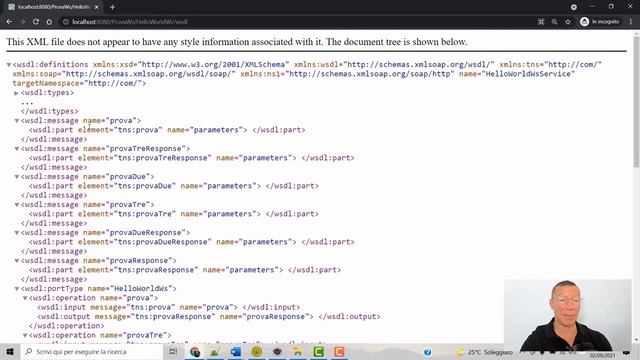Open the orange C app on the taskbar

[x=339, y=351]
